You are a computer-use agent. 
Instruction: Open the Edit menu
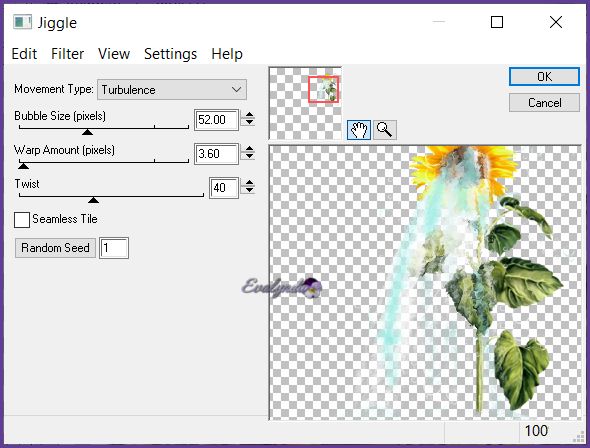(x=24, y=54)
